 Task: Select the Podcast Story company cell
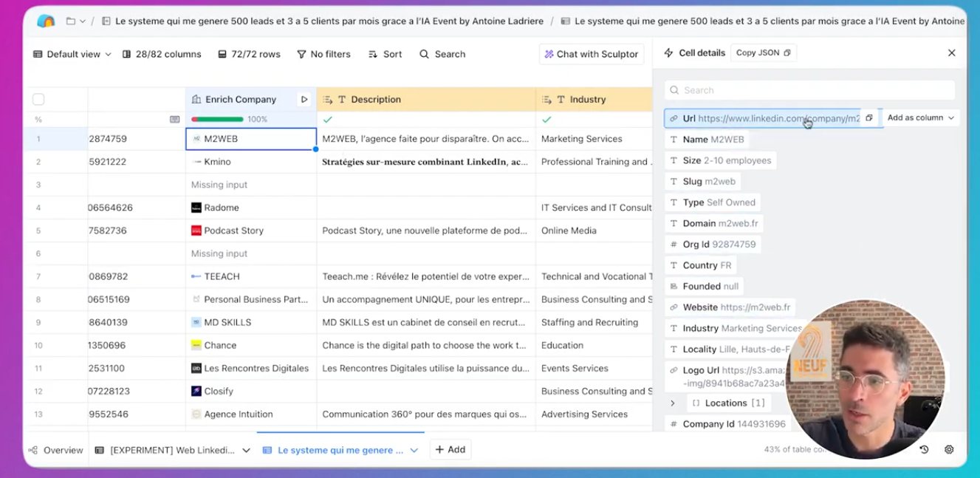tap(251, 231)
